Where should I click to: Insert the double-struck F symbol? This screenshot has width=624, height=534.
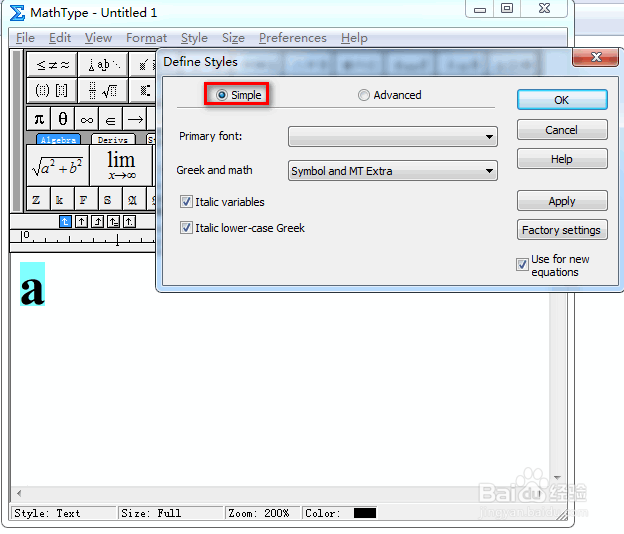tap(86, 199)
